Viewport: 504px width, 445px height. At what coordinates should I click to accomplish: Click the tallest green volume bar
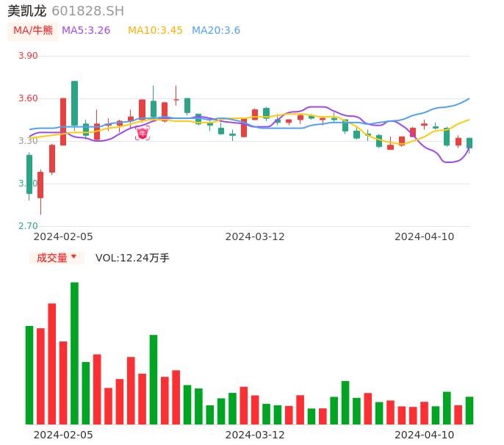tap(74, 352)
